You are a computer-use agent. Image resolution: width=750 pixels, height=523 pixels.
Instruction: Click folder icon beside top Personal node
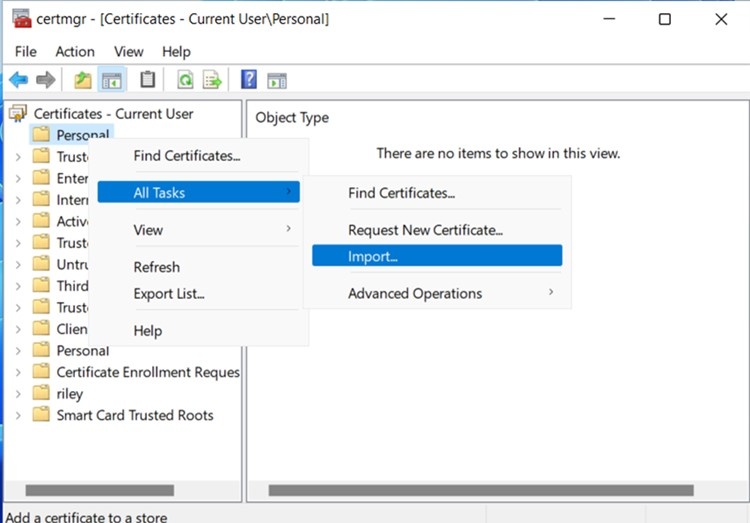point(41,134)
